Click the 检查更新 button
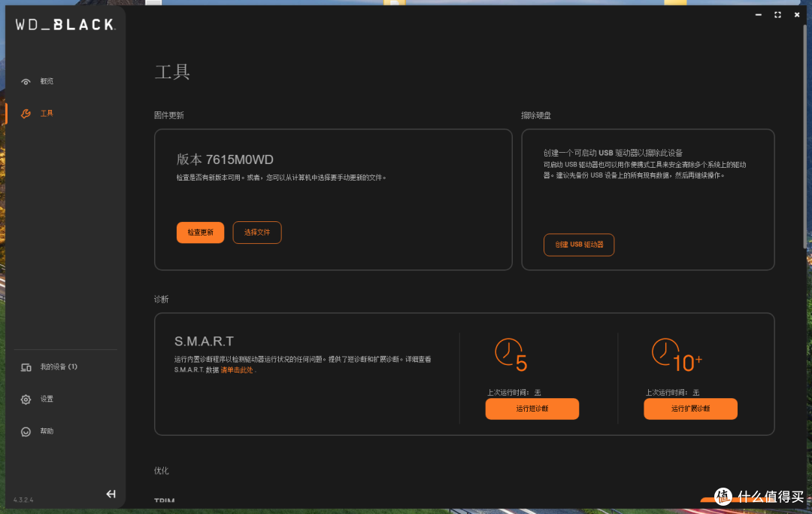812x514 pixels. pos(201,232)
